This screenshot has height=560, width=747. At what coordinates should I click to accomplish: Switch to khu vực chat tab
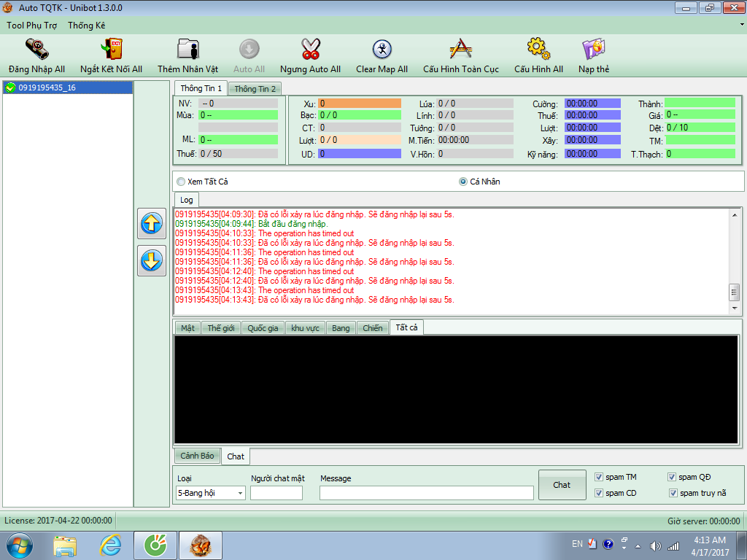click(x=305, y=328)
